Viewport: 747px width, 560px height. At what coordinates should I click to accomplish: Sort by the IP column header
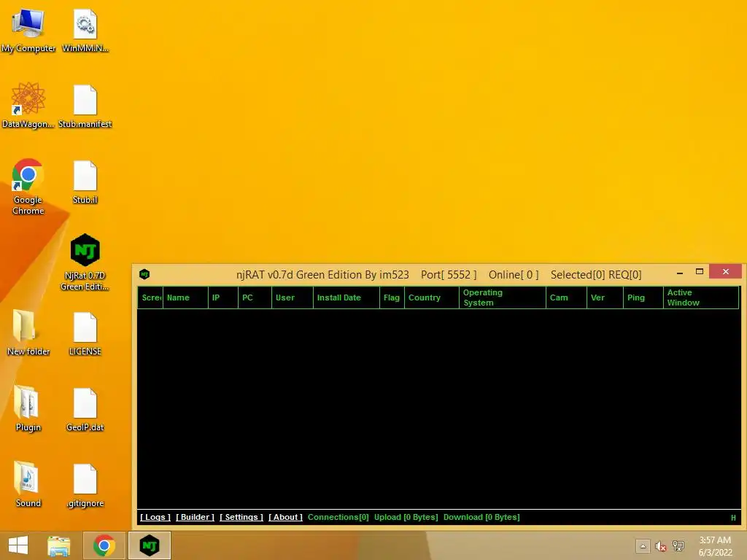[x=223, y=297]
